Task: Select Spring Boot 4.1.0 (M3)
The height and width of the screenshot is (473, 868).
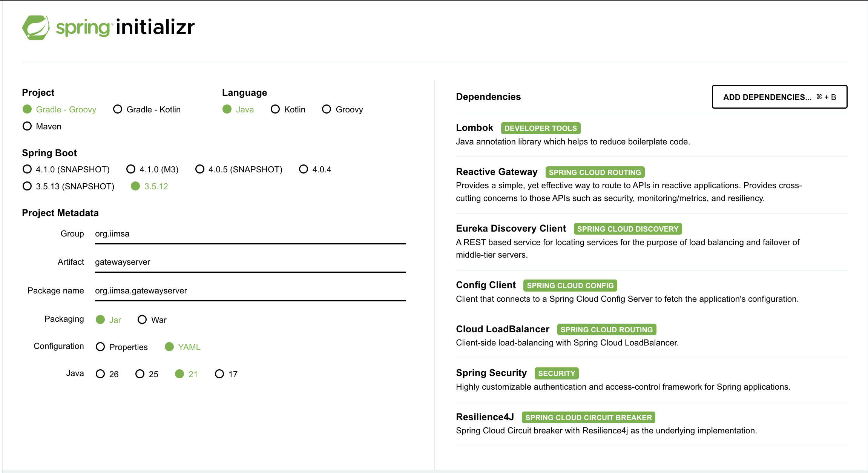Action: click(131, 169)
